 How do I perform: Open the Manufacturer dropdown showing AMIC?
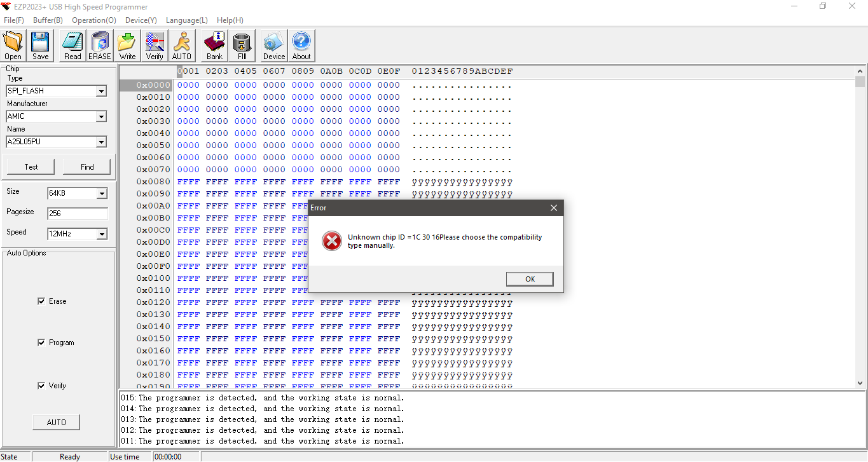pos(101,117)
